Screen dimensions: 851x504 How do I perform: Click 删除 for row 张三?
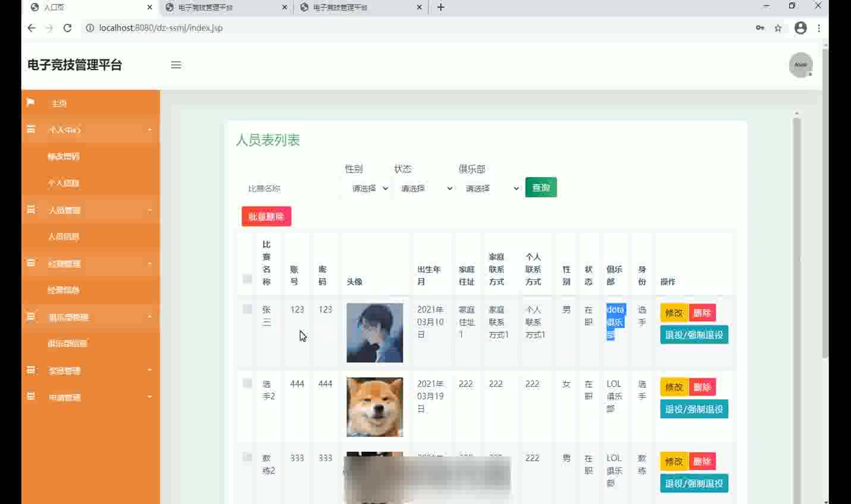click(702, 313)
